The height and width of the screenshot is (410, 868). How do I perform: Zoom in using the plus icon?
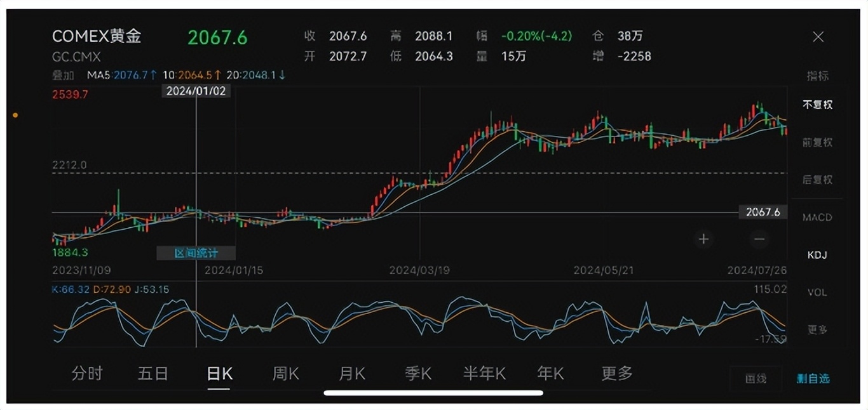tap(703, 239)
